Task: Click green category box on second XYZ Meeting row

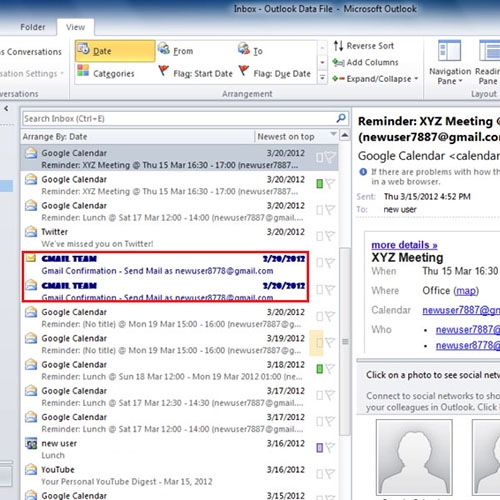Action: point(319,184)
